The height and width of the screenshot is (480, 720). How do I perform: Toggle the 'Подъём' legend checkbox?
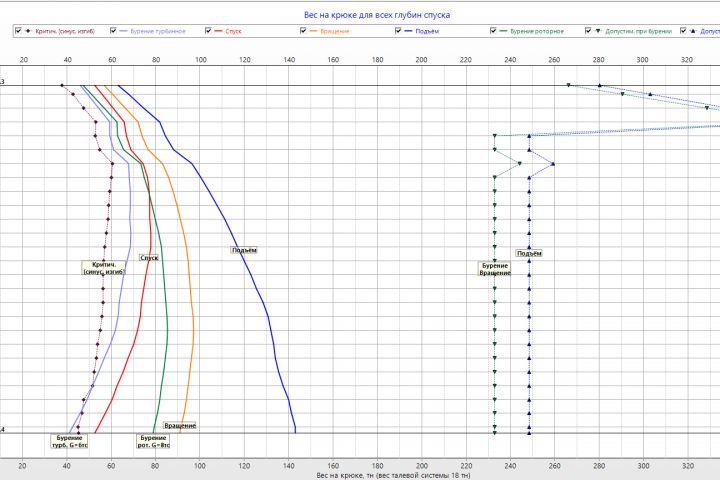tap(398, 31)
